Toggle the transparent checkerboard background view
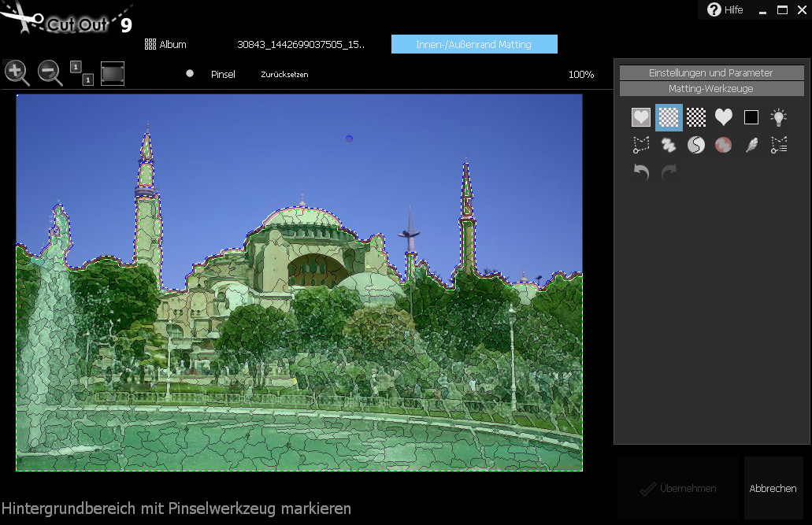Screen dimensions: 812x525 [x=669, y=117]
